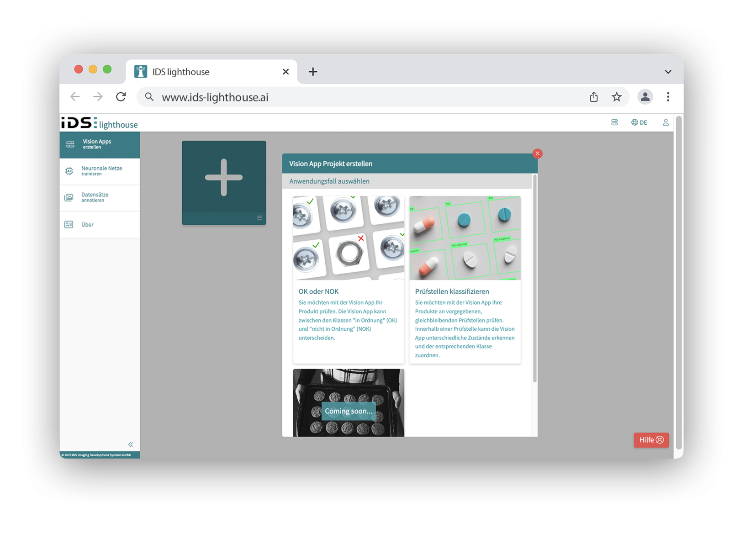The image size is (740, 560).
Task: Open the Hilfe help button
Action: point(651,440)
